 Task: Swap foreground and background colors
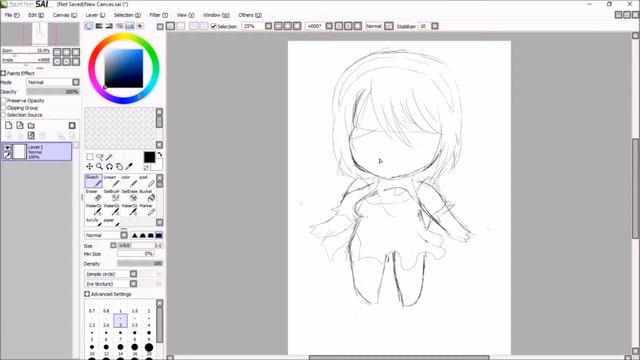(x=160, y=154)
